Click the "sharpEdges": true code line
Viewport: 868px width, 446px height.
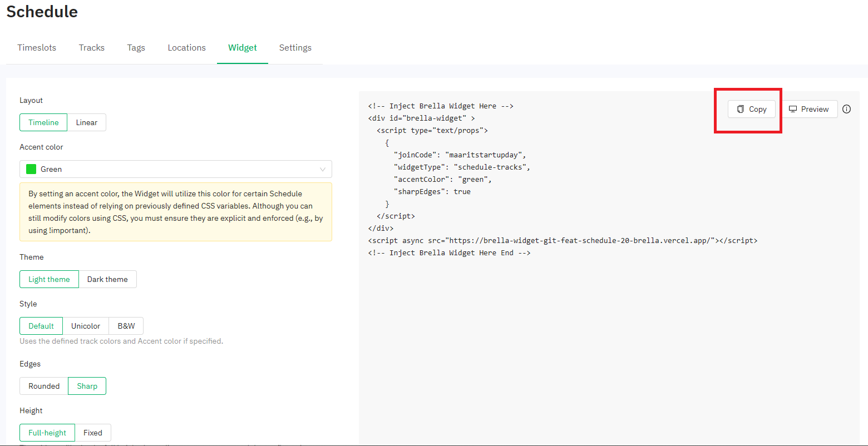pyautogui.click(x=432, y=191)
